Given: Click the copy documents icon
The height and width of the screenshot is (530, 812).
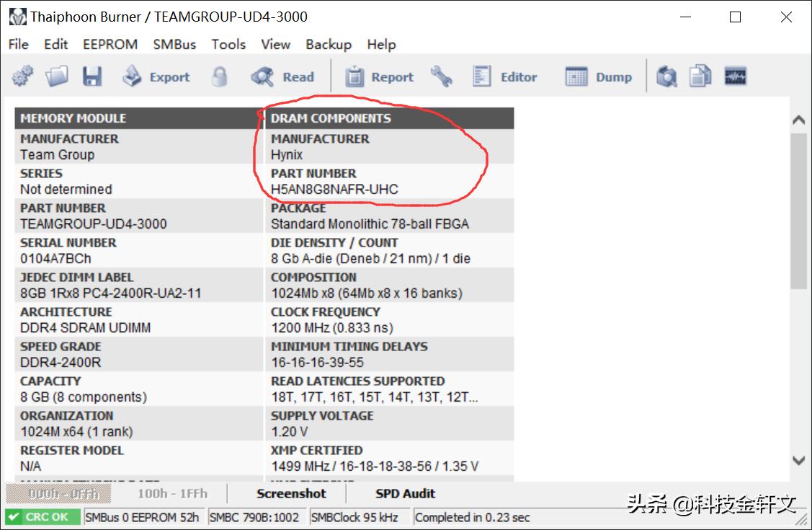Looking at the screenshot, I should point(700,76).
